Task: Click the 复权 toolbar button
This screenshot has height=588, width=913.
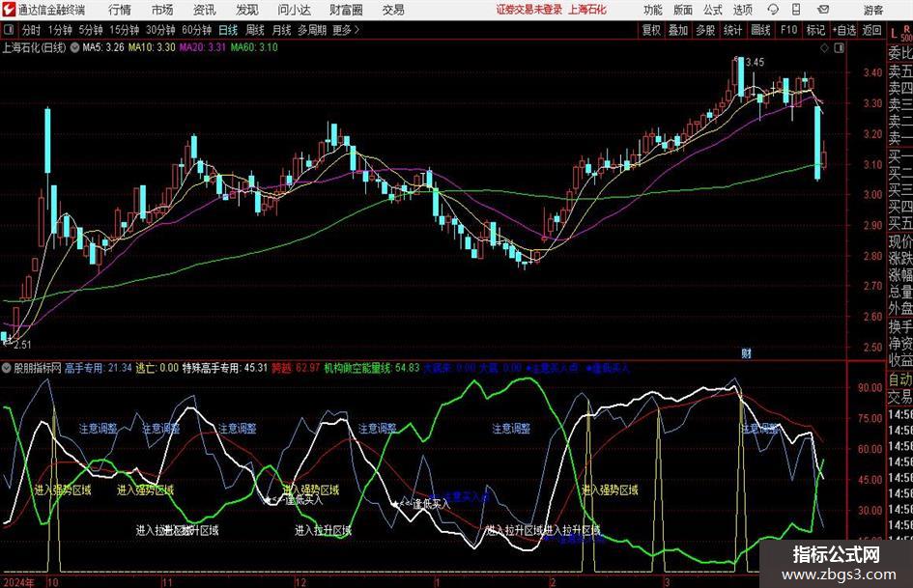Action: pyautogui.click(x=651, y=30)
